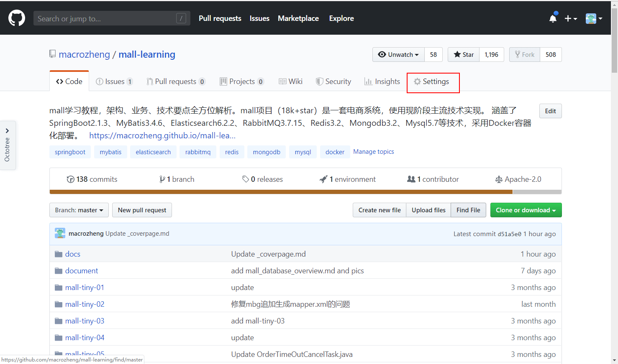
Task: Expand the Clone or download menu
Action: [x=526, y=210]
